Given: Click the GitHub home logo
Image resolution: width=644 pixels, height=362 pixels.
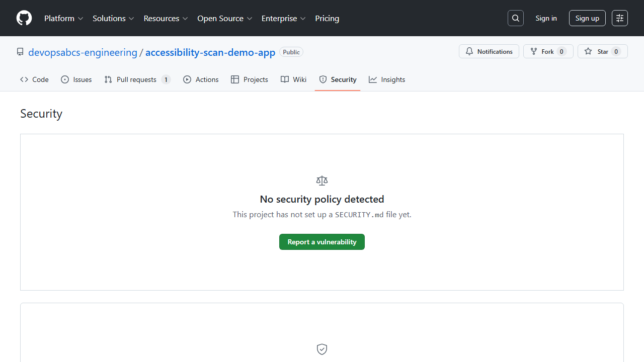Looking at the screenshot, I should tap(24, 18).
